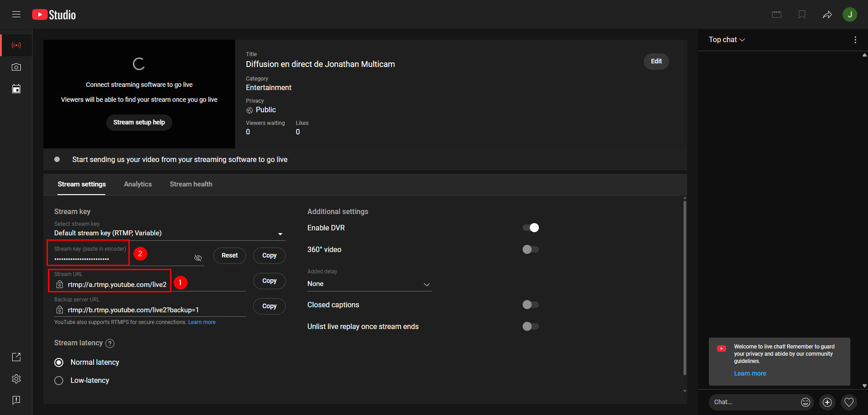This screenshot has width=868, height=415.
Task: Click the Viewers waiting count
Action: (x=248, y=132)
